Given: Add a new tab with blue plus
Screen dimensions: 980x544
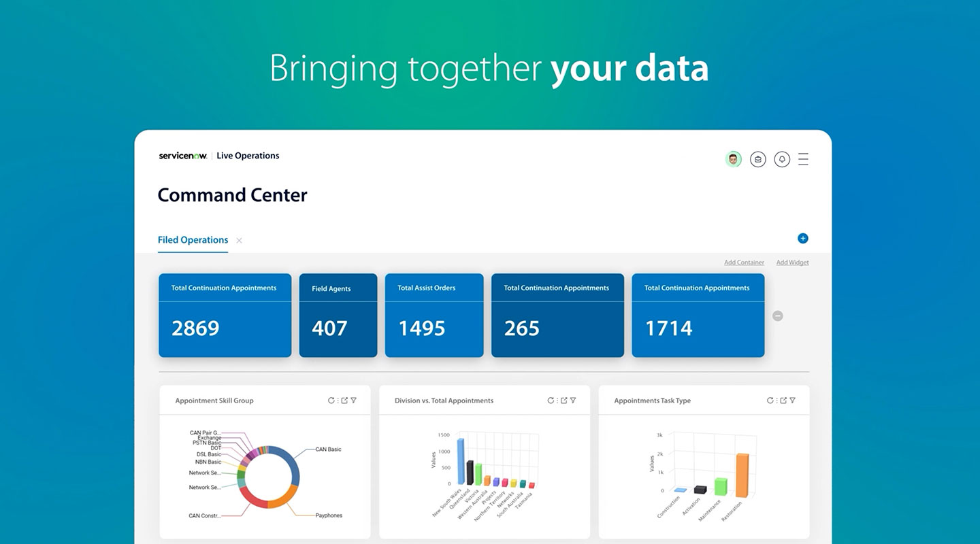Looking at the screenshot, I should point(802,238).
